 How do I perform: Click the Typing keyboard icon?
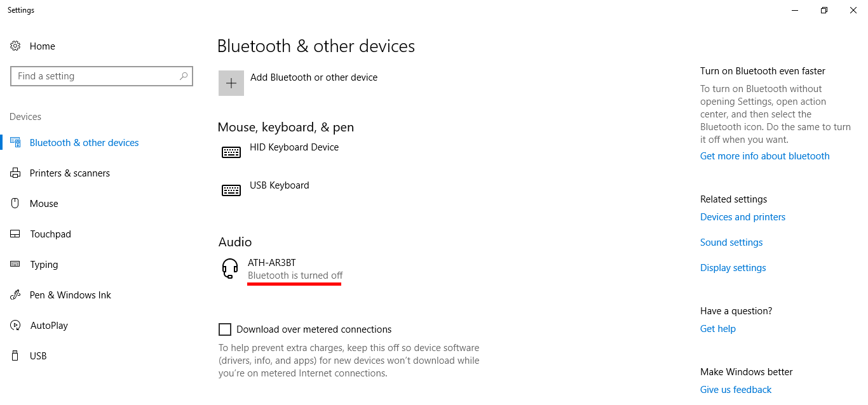coord(15,264)
